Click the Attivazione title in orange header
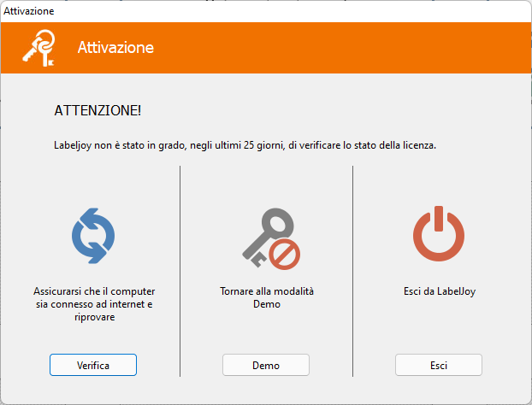This screenshot has width=532, height=405. 115,48
